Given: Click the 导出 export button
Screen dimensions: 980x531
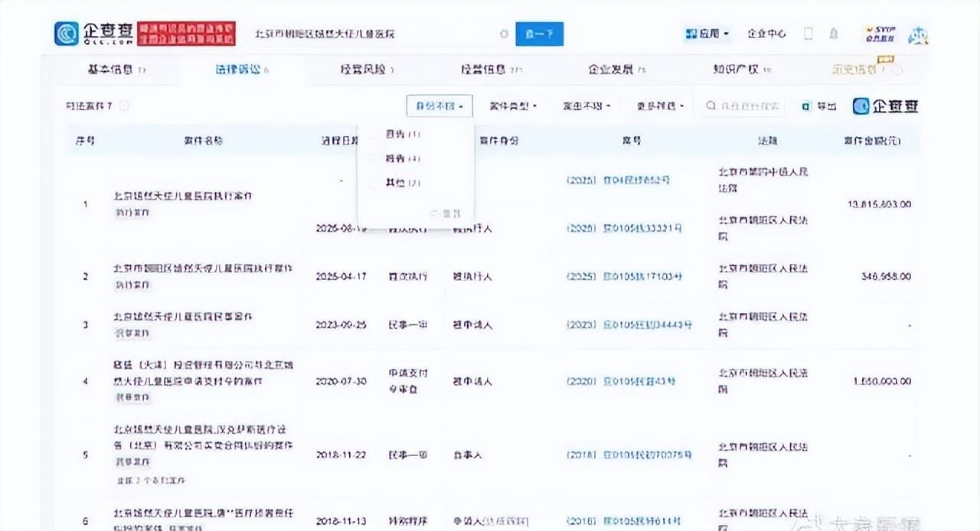Looking at the screenshot, I should [818, 106].
